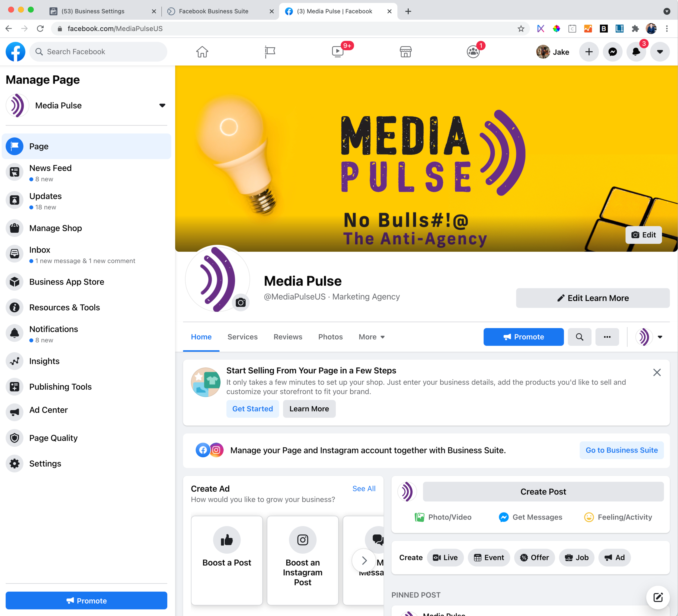
Task: Click the Insights sidebar menu item
Action: (44, 361)
